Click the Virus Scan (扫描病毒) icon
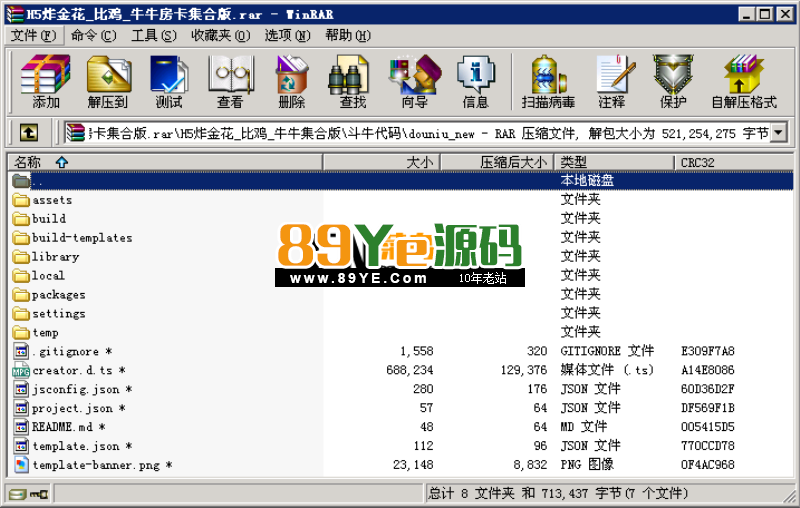This screenshot has height=508, width=800. coord(548,81)
